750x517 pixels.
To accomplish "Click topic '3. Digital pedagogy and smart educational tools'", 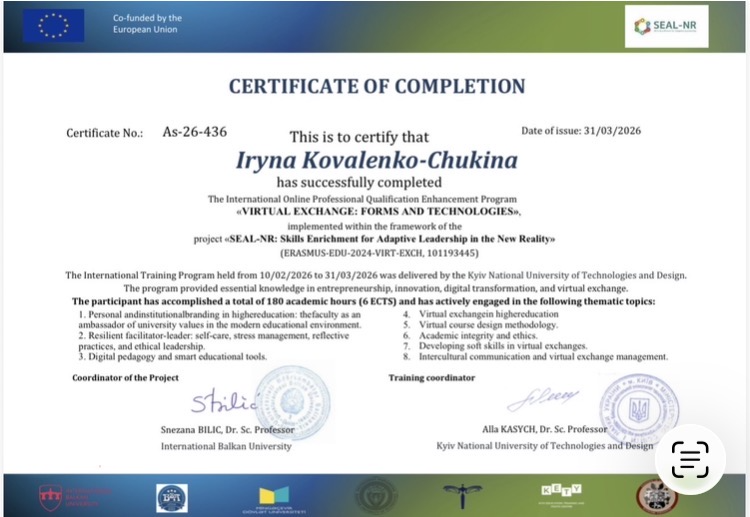I will pos(173,357).
